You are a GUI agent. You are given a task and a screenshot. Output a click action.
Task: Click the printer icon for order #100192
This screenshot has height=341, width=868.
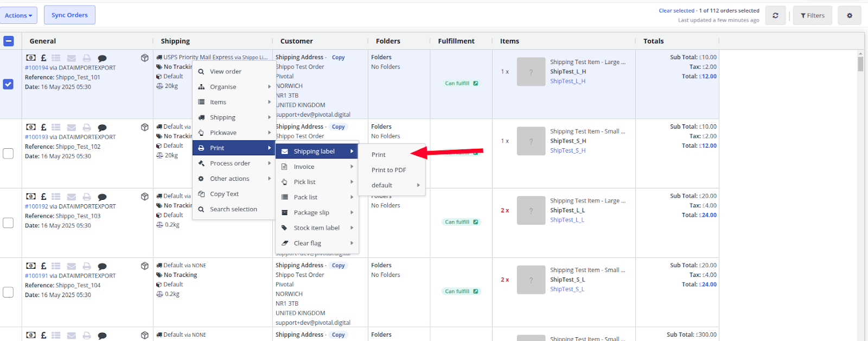87,197
